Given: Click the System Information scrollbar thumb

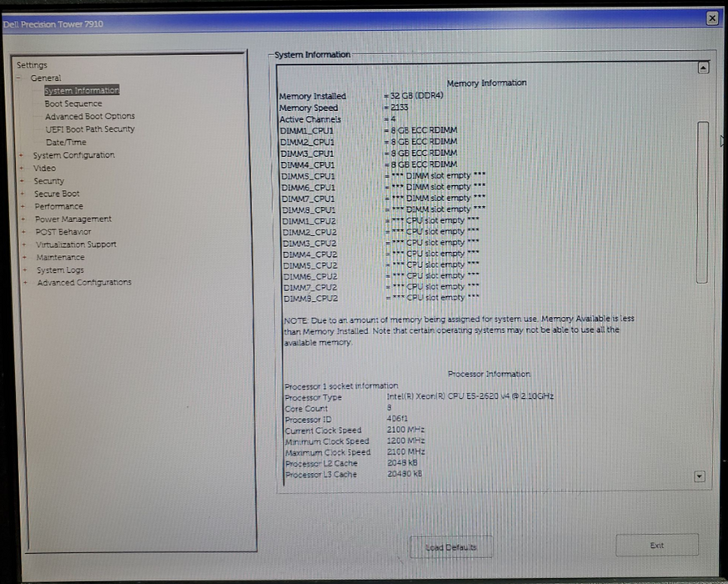Looking at the screenshot, I should 702,202.
